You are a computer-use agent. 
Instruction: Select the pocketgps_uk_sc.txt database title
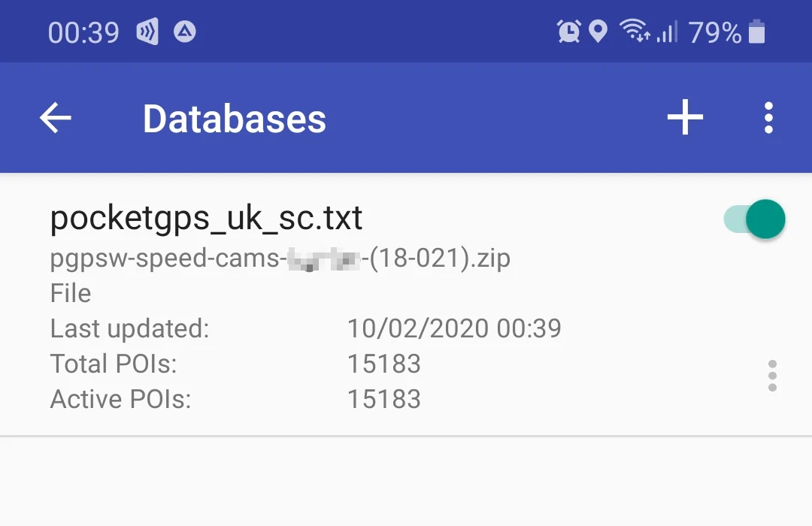(207, 219)
